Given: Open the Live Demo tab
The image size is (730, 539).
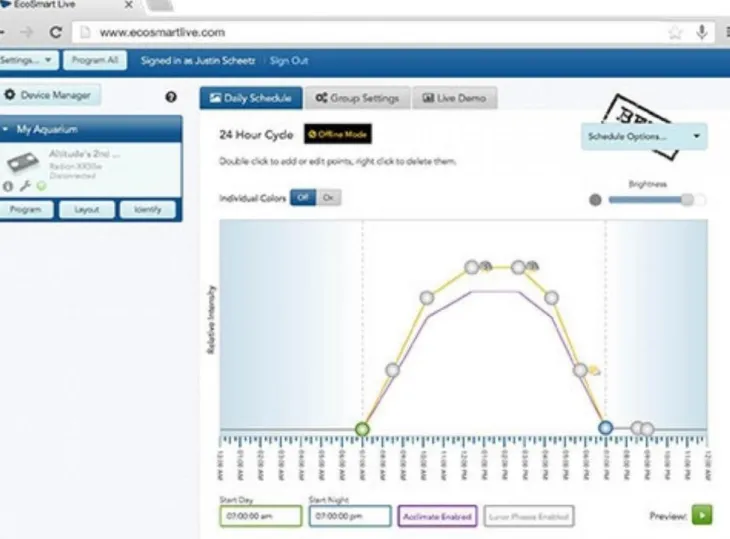Looking at the screenshot, I should coord(454,98).
